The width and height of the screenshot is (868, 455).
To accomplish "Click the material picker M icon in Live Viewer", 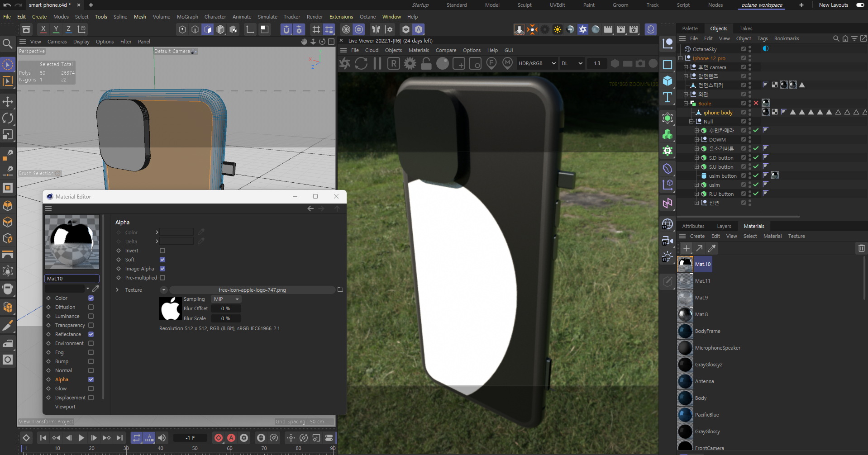I will tap(508, 63).
